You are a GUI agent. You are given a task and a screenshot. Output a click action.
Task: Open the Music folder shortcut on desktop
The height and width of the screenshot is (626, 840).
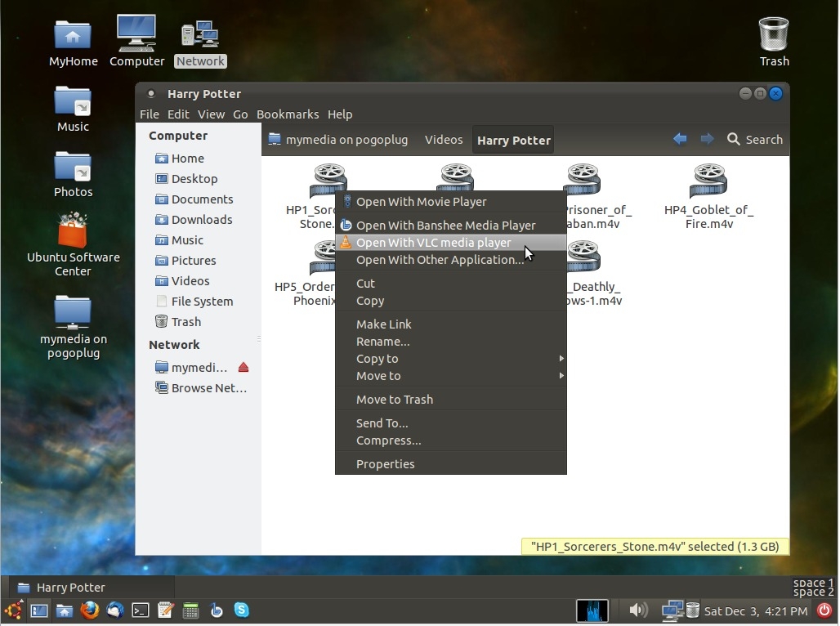click(73, 110)
